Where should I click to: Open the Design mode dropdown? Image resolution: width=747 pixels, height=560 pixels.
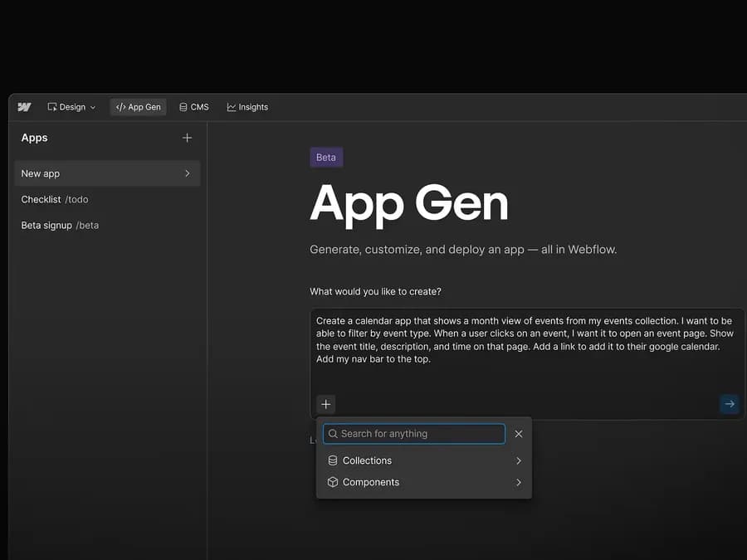pos(71,107)
